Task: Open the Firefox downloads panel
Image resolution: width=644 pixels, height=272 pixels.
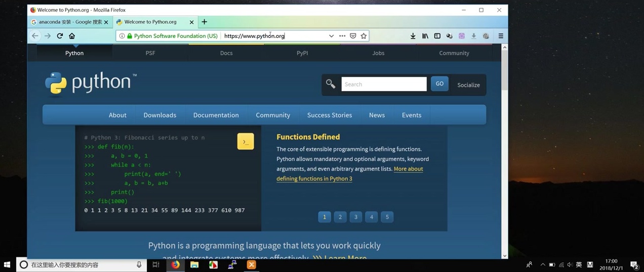Action: [413, 36]
